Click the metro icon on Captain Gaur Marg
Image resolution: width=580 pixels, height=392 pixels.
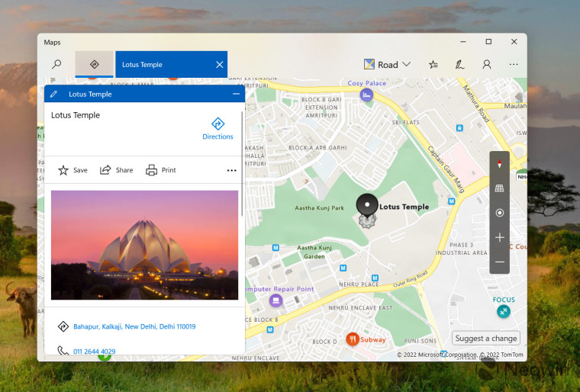(451, 201)
